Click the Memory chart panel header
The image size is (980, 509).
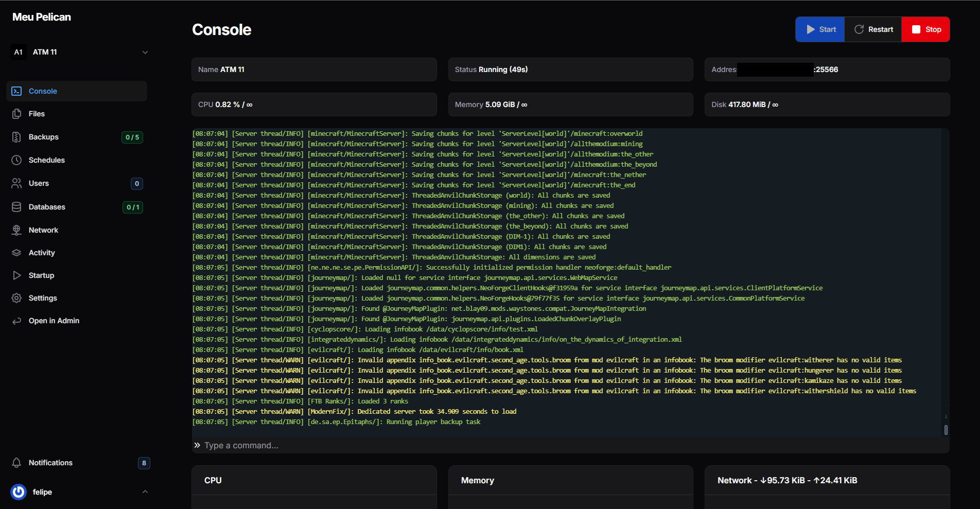570,480
